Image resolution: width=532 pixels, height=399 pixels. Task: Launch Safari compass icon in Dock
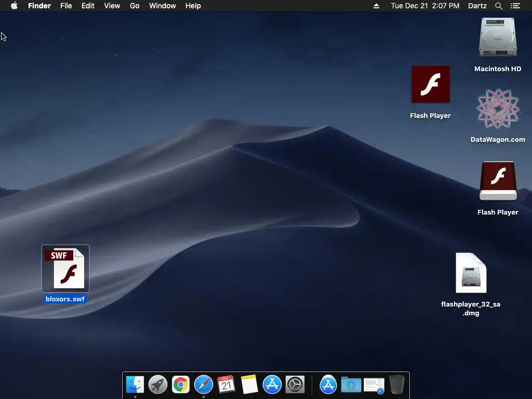[x=204, y=385]
